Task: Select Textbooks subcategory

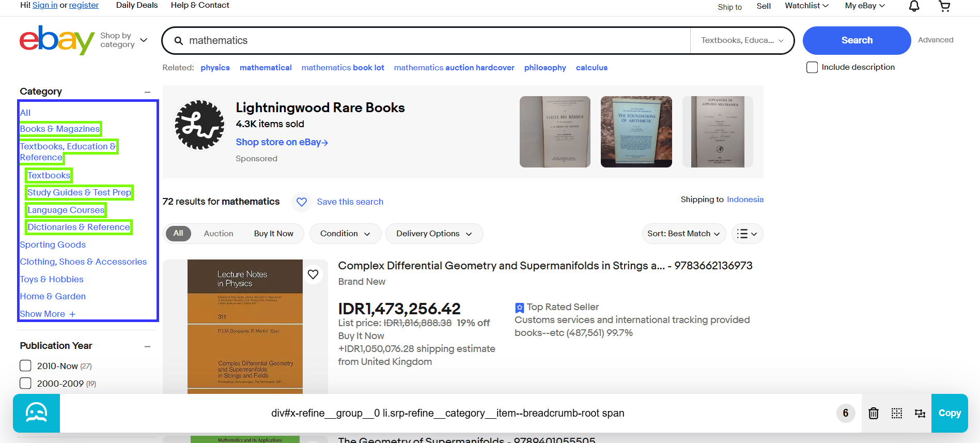Action: pyautogui.click(x=49, y=175)
